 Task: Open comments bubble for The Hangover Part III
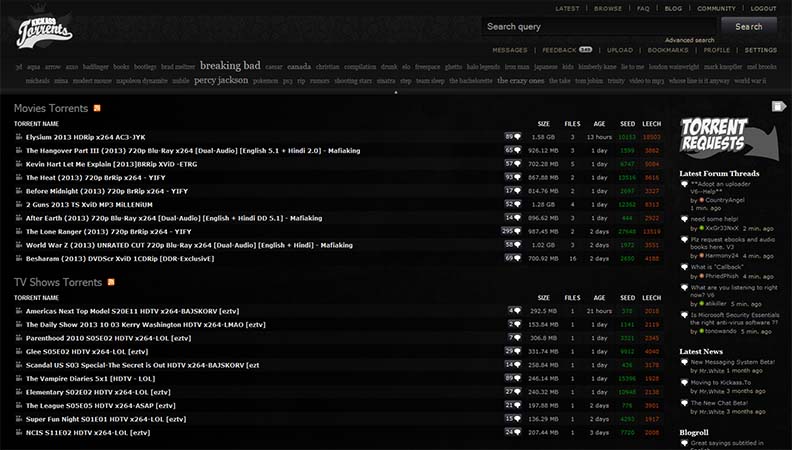coord(513,151)
